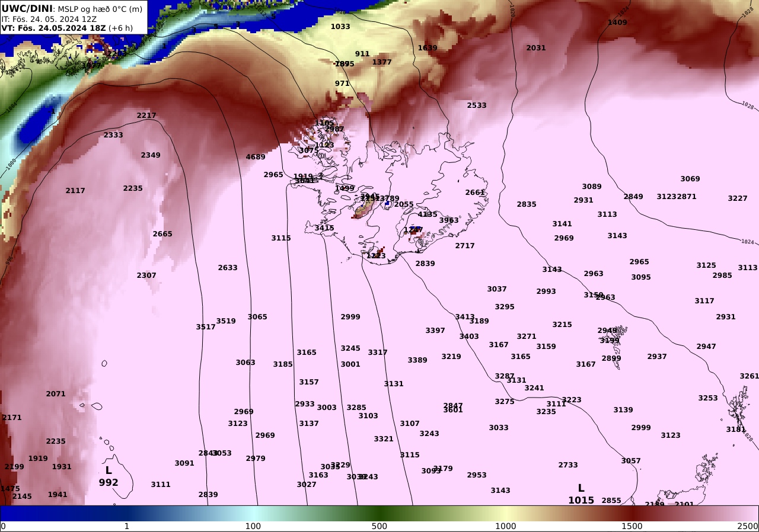Click the height value 2953
The image size is (759, 532).
[477, 475]
